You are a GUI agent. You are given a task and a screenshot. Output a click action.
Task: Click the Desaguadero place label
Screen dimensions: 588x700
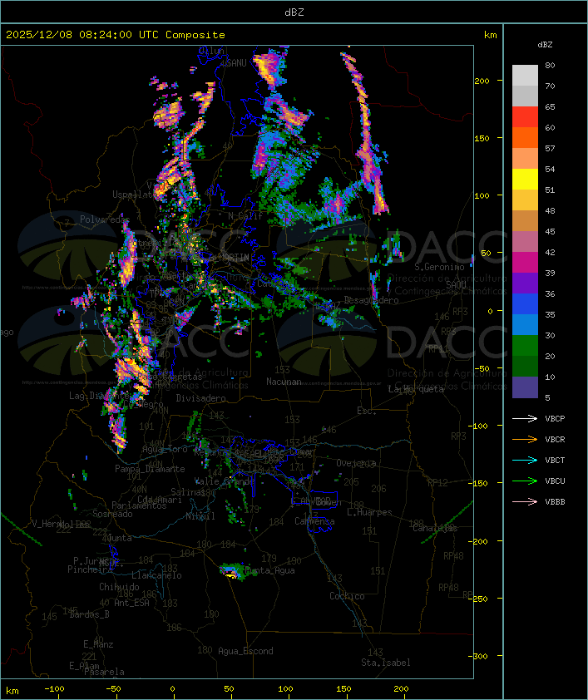pyautogui.click(x=371, y=300)
